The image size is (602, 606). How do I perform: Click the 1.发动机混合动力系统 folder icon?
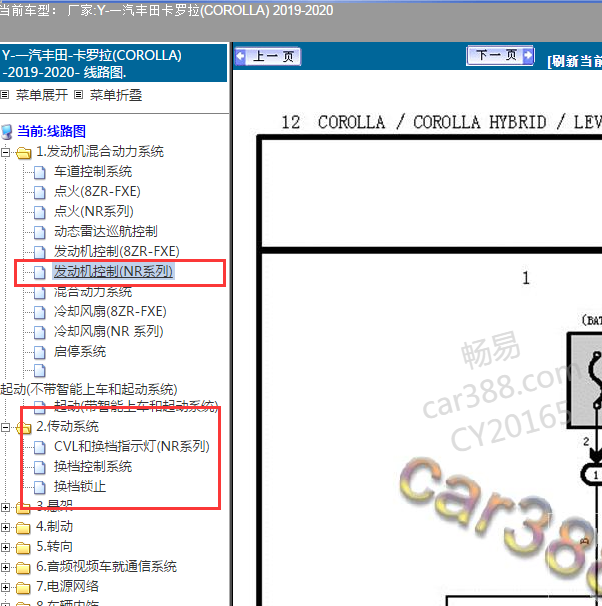[24, 153]
